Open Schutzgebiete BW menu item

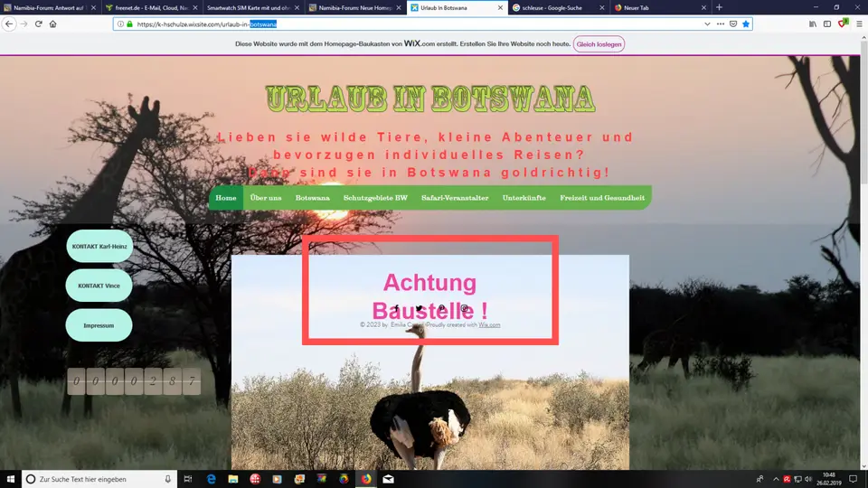tap(375, 198)
